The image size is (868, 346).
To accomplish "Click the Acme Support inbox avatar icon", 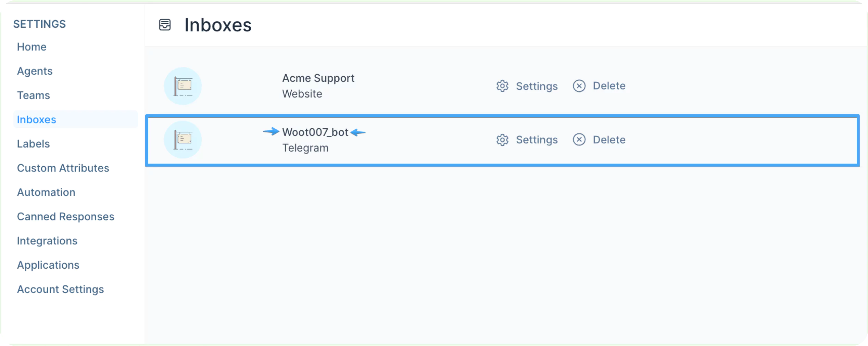I will tap(183, 86).
